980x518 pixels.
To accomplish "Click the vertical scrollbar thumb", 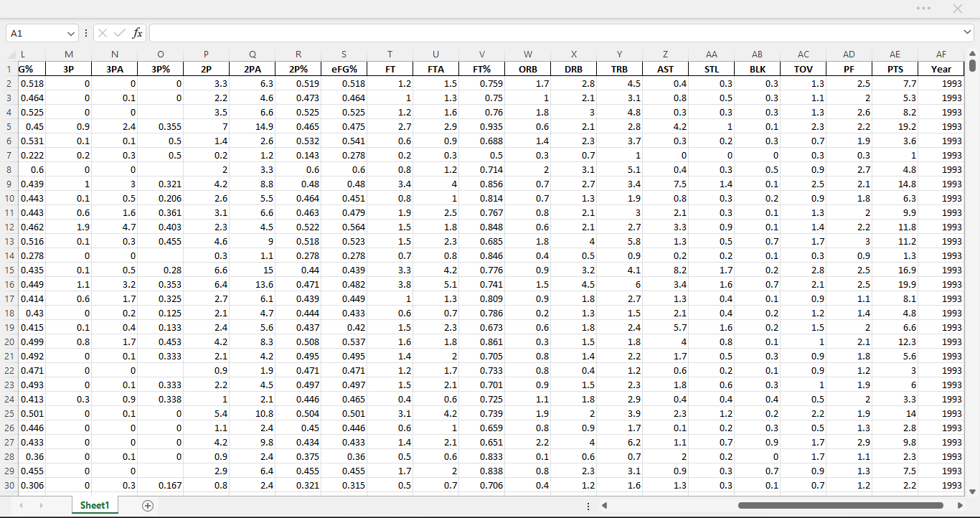I will click(972, 66).
